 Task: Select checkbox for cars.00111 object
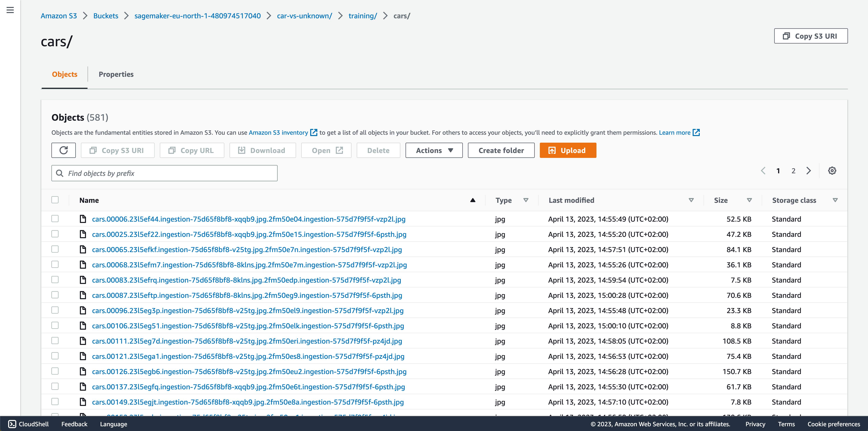point(55,341)
